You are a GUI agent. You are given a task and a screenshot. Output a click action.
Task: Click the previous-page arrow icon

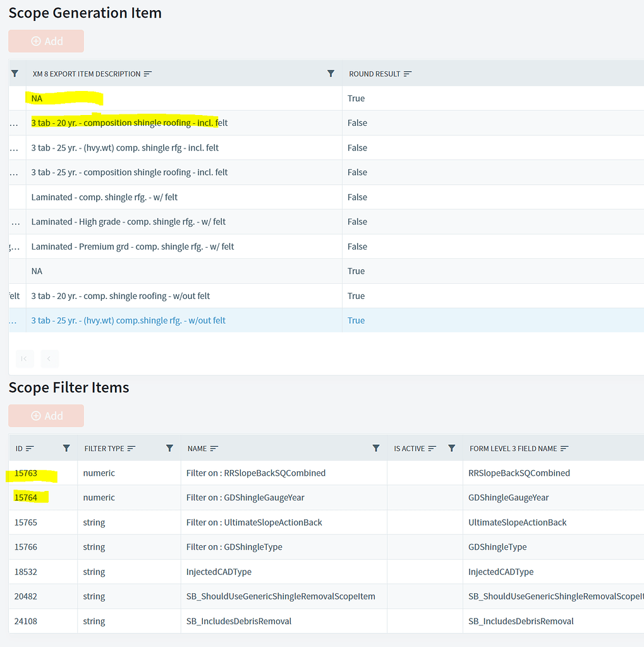tap(49, 358)
